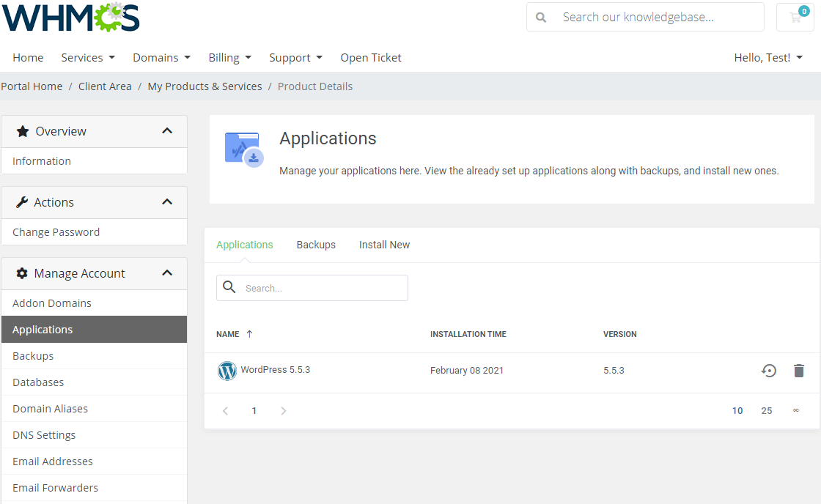Click My Products & Services breadcrumb
Image resolution: width=821 pixels, height=504 pixels.
pos(205,86)
